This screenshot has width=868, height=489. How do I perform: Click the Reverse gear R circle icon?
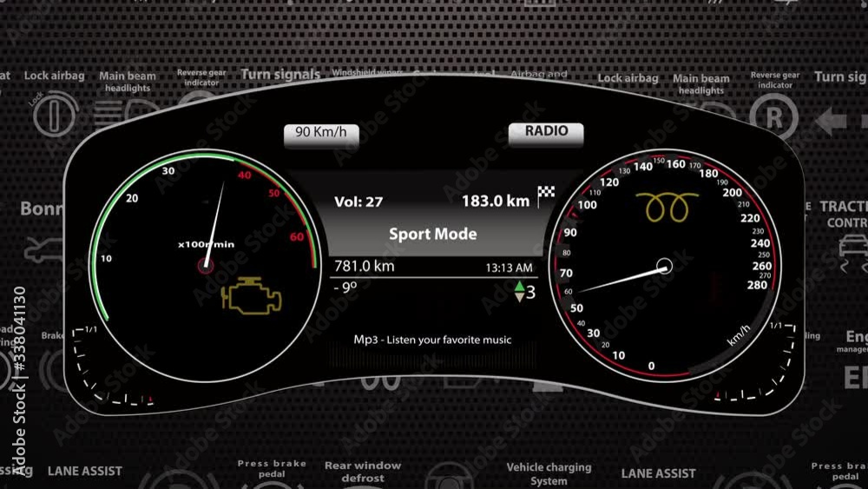tap(774, 116)
